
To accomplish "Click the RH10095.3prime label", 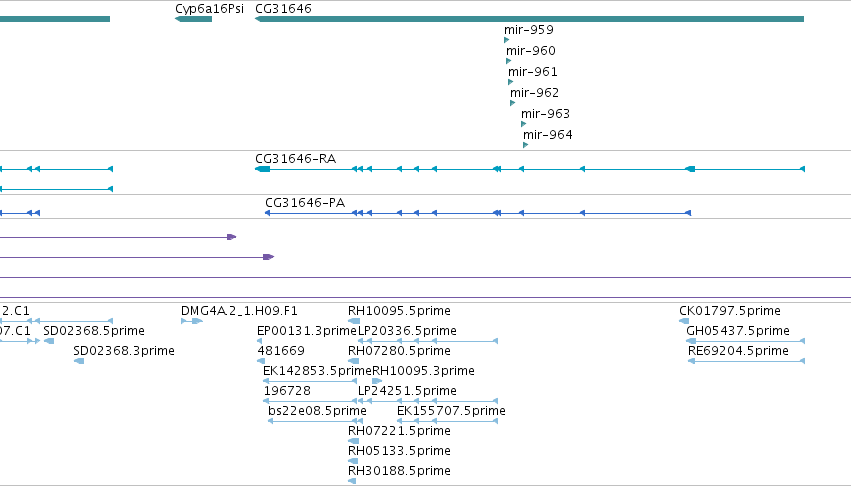I will (423, 371).
